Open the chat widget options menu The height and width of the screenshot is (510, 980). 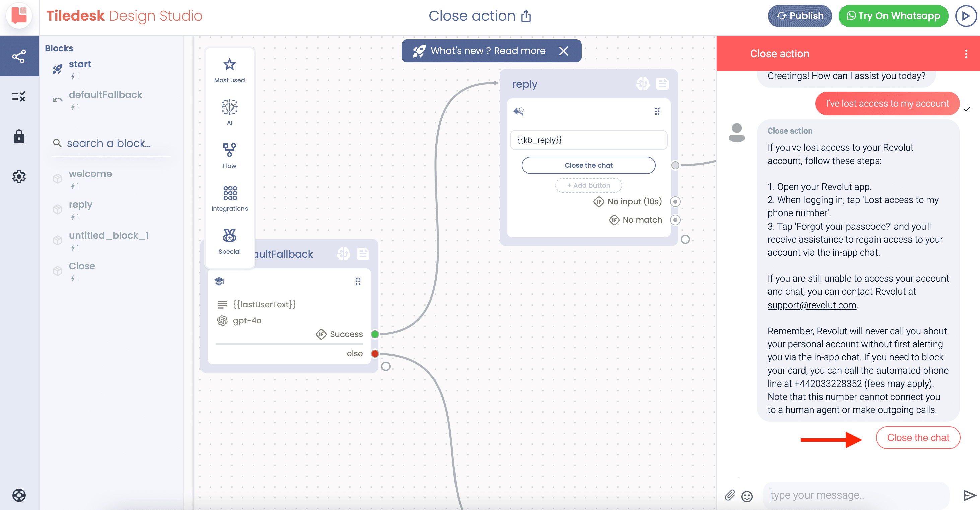tap(966, 54)
